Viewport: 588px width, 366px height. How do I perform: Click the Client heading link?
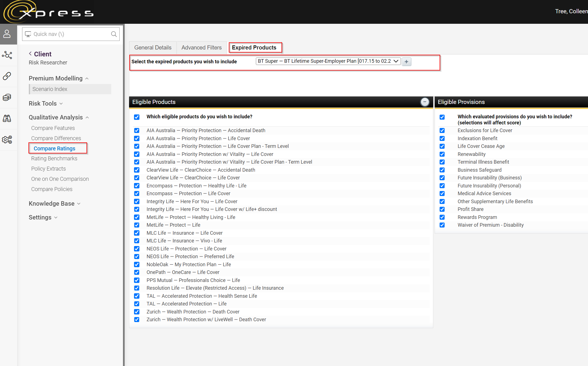pyautogui.click(x=43, y=54)
